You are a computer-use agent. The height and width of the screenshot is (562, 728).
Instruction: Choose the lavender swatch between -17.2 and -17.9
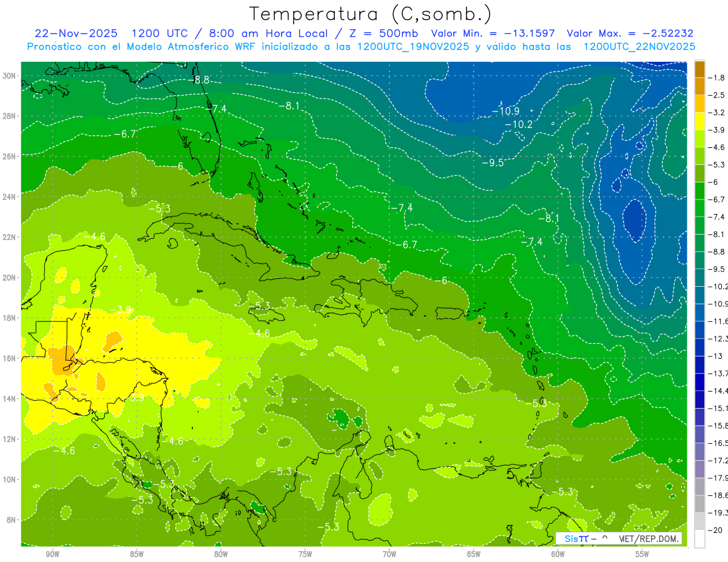pos(699,469)
